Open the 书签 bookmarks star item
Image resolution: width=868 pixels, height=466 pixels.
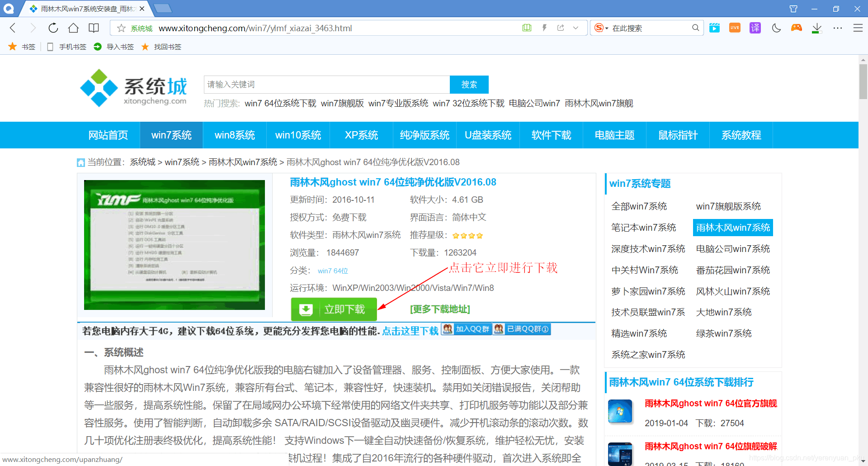[22, 47]
